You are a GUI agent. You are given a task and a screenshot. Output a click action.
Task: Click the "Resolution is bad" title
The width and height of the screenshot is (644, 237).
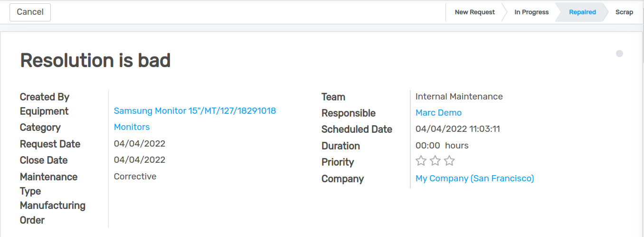tap(95, 60)
